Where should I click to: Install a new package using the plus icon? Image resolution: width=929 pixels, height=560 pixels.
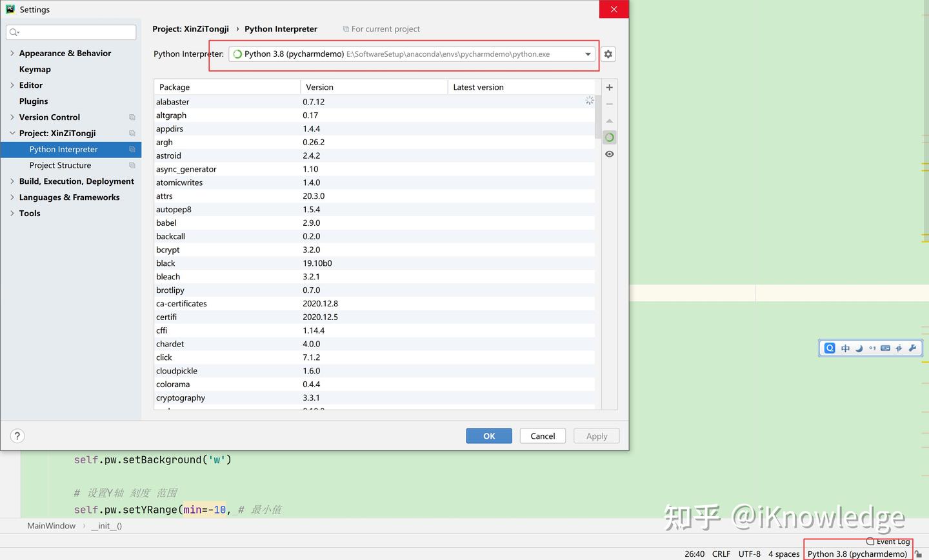pyautogui.click(x=609, y=86)
